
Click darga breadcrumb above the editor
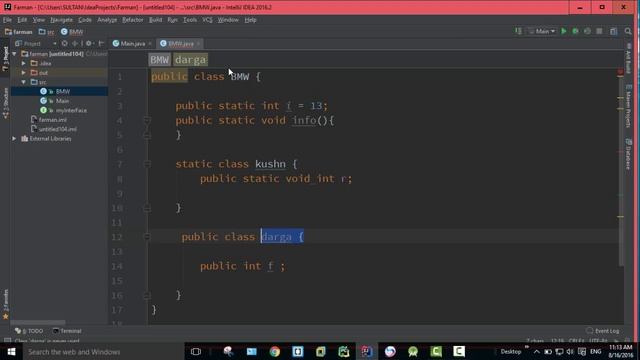(191, 60)
